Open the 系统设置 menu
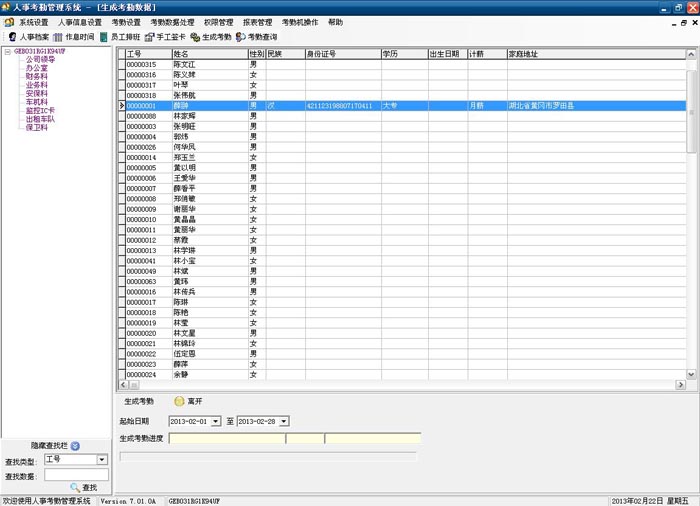700x506 pixels. (x=33, y=22)
